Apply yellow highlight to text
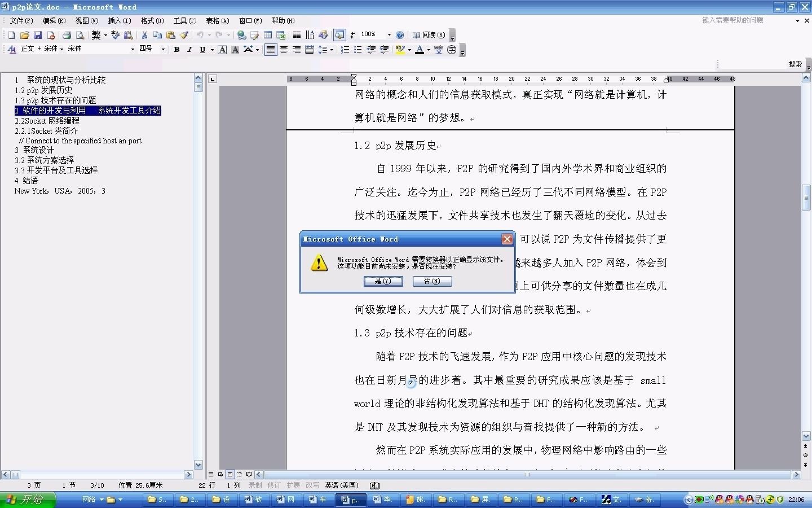This screenshot has width=812, height=508. coord(400,49)
